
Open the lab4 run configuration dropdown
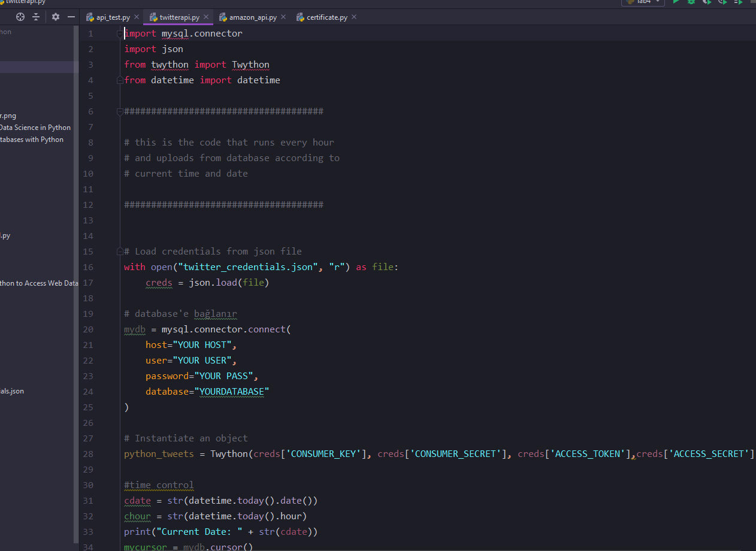click(643, 2)
